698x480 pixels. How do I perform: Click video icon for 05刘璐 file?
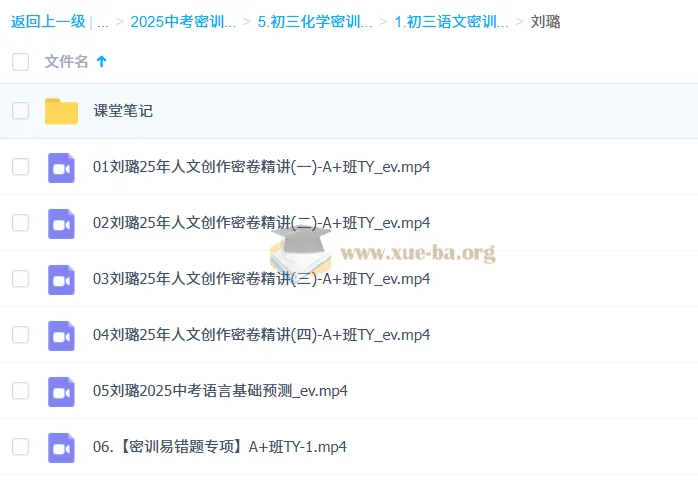61,392
